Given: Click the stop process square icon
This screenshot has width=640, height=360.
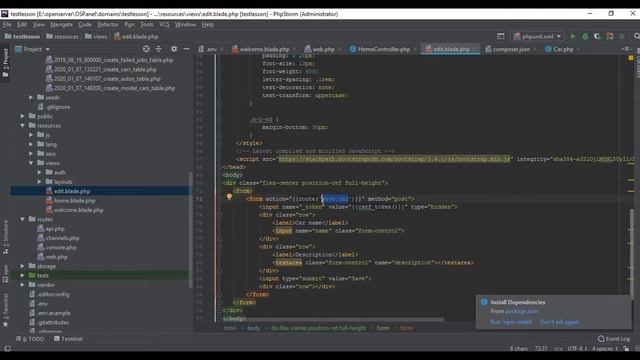Looking at the screenshot, I should (x=622, y=36).
